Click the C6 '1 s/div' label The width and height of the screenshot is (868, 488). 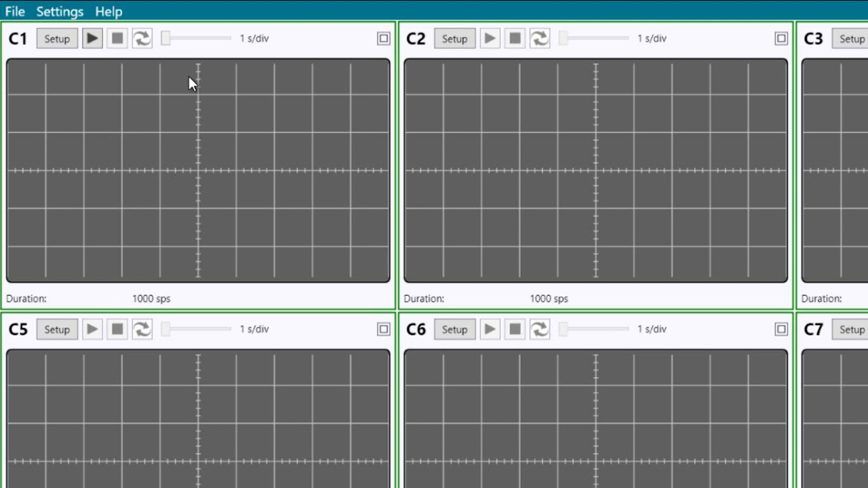tap(652, 329)
